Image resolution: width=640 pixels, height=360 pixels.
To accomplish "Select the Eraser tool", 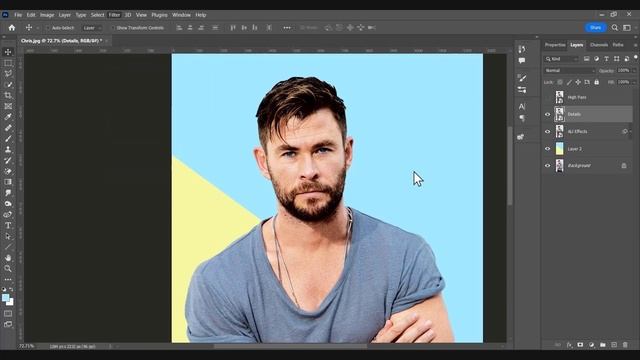I will point(8,171).
